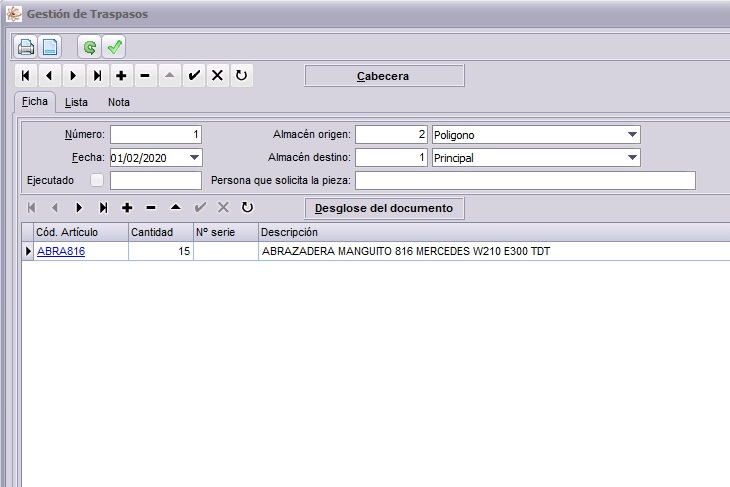Switch to the Ficha tab
This screenshot has width=730, height=487.
35,101
